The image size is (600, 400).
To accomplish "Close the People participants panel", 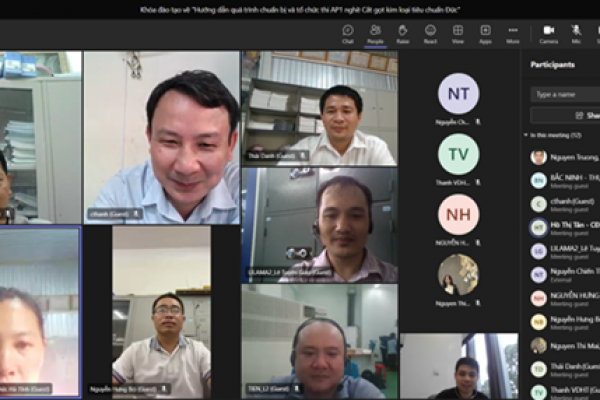I will [375, 33].
